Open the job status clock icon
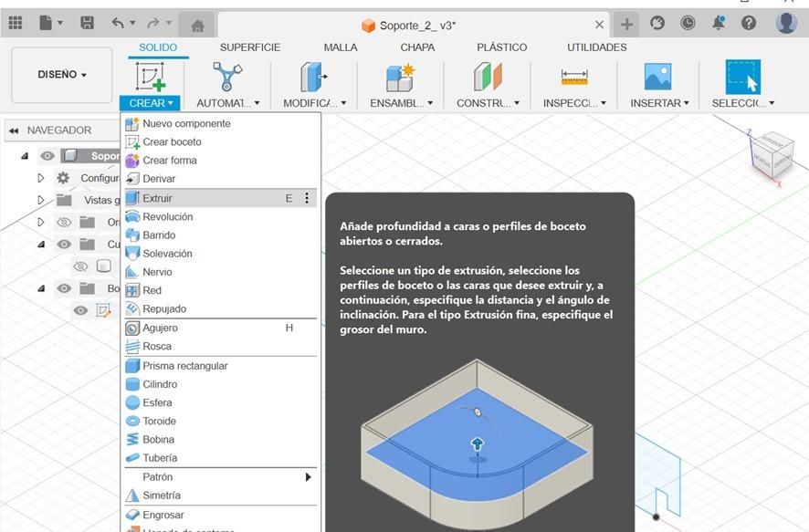The width and height of the screenshot is (809, 532). pos(688,23)
